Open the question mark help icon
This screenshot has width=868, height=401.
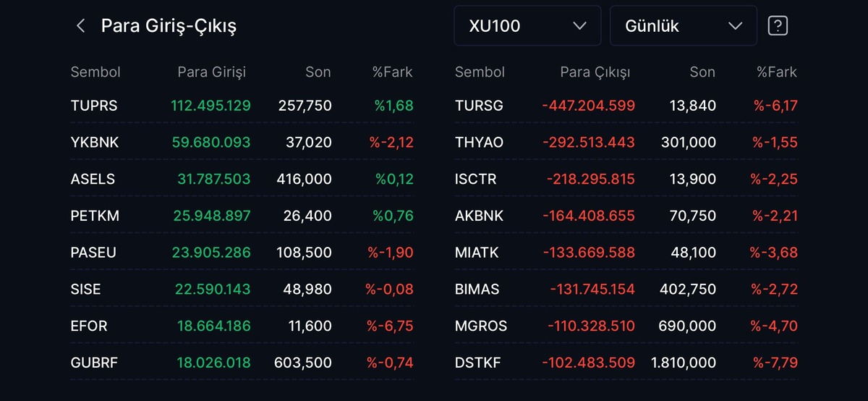(x=778, y=26)
